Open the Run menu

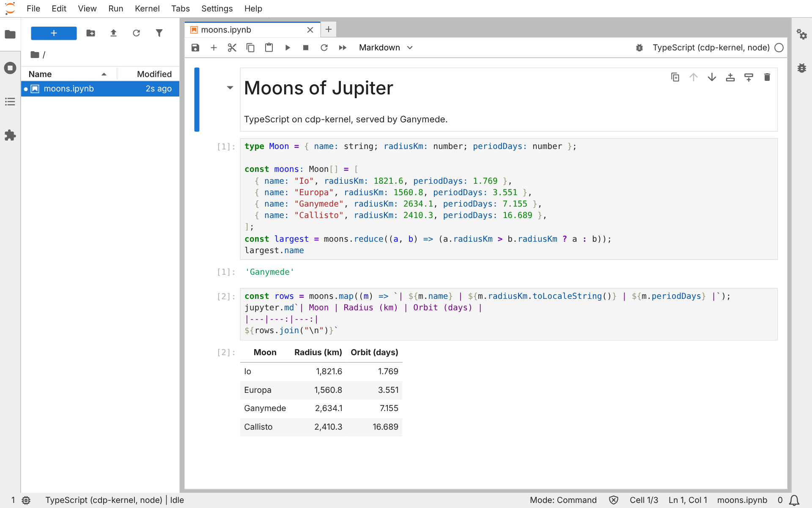pyautogui.click(x=115, y=8)
